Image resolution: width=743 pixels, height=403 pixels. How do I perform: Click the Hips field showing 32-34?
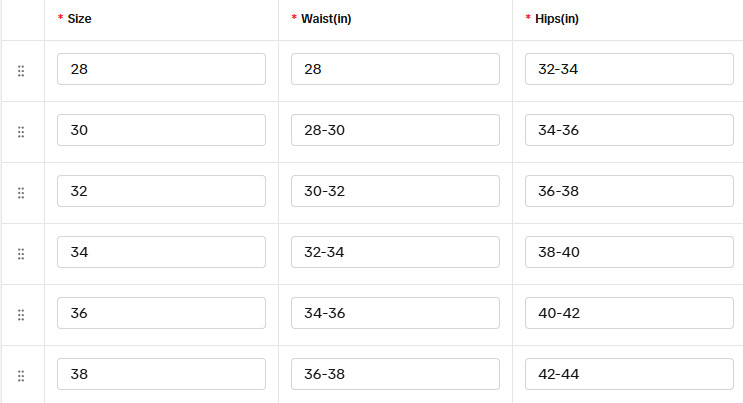click(629, 69)
